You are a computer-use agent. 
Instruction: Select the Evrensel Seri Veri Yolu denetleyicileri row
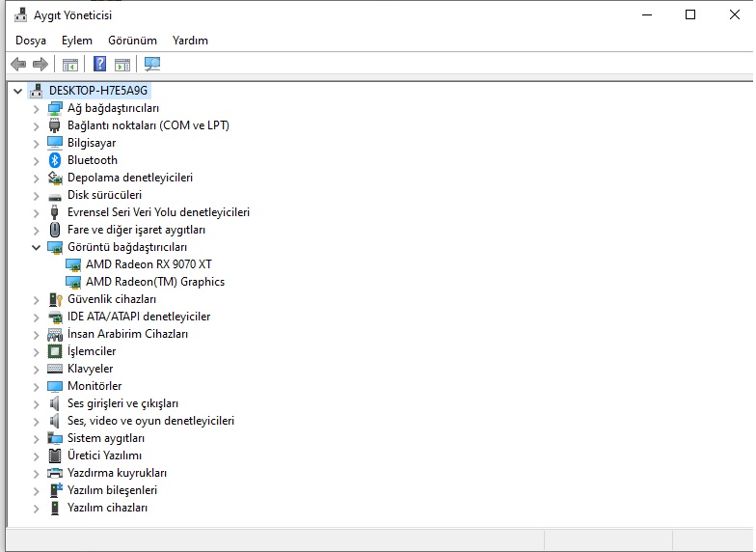pos(158,212)
